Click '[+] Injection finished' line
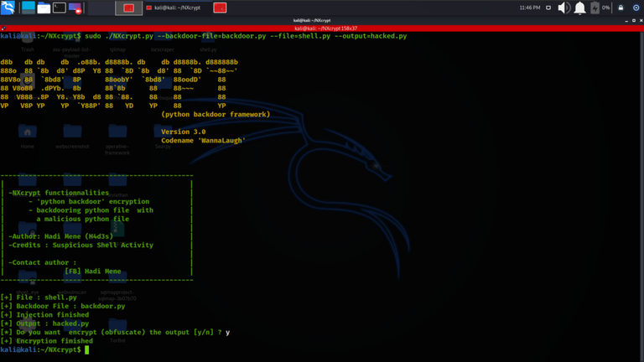The height and width of the screenshot is (362, 644). coord(44,315)
